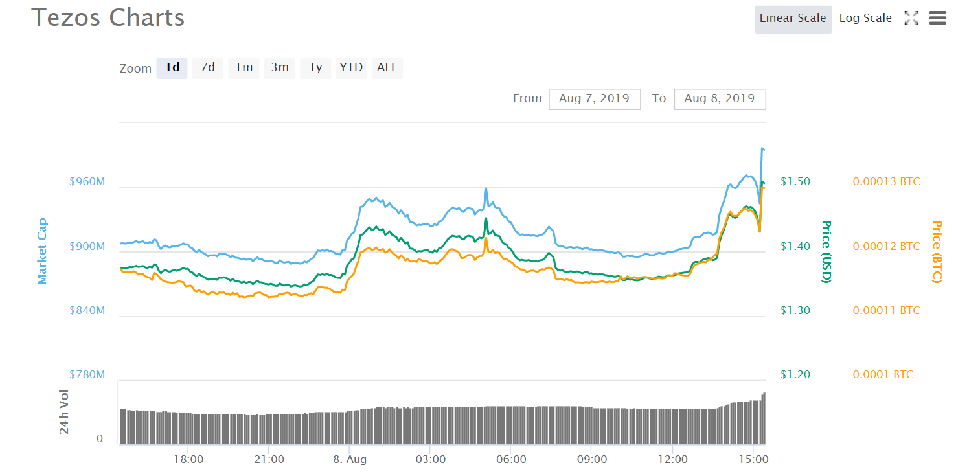The width and height of the screenshot is (980, 476).
Task: Click the 0.00011 BTC axis label
Action: click(886, 311)
